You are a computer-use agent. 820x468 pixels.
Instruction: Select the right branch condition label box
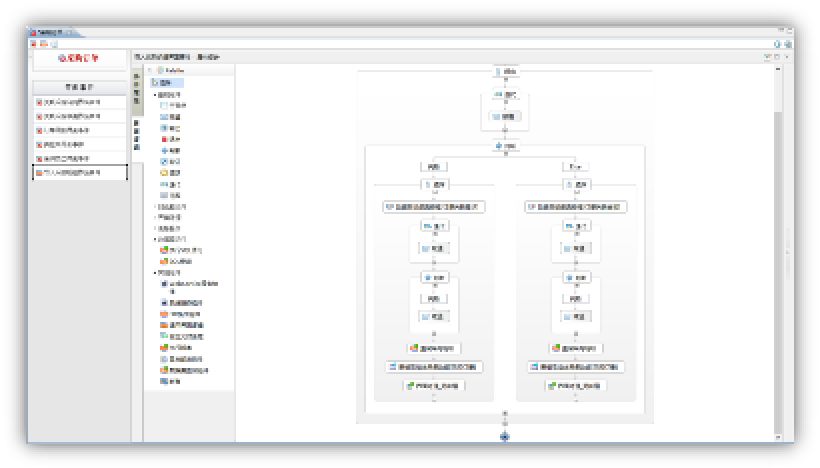point(576,167)
